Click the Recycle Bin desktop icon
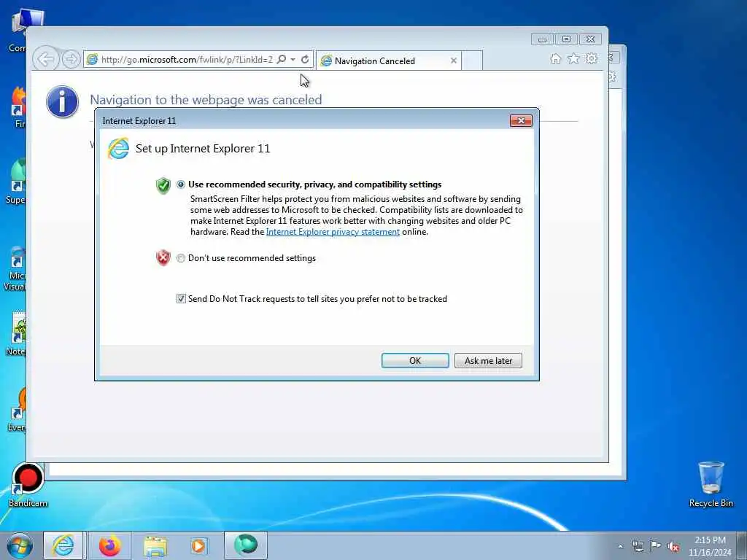 point(711,484)
